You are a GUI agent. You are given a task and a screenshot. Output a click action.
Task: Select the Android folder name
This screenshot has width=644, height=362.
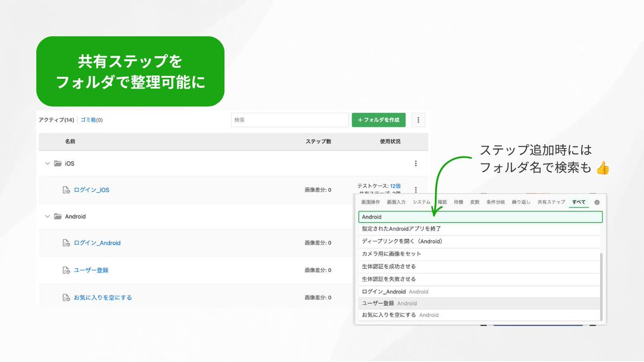[x=75, y=217]
